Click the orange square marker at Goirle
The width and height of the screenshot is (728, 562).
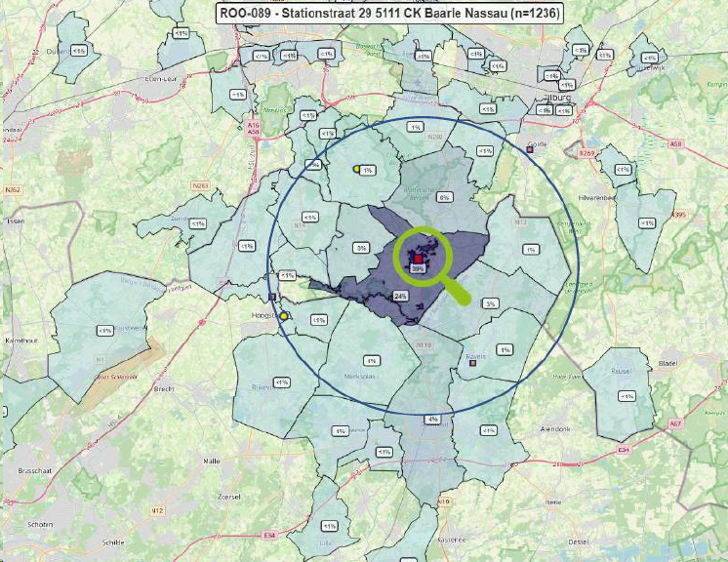pos(530,149)
